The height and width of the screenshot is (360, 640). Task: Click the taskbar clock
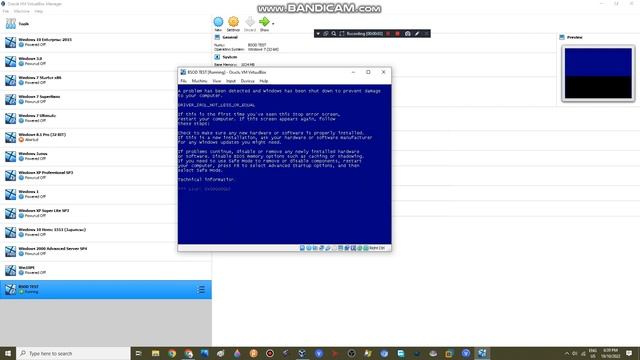[x=611, y=353]
